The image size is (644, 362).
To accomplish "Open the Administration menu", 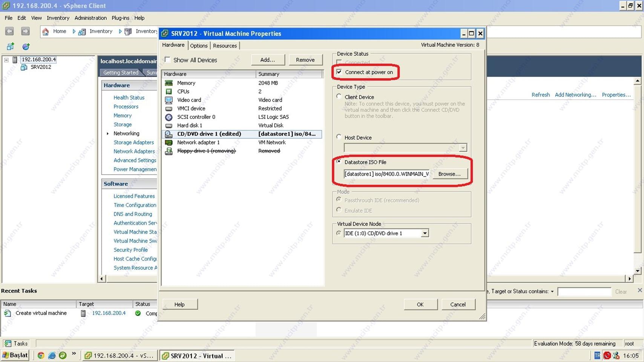I will (90, 18).
